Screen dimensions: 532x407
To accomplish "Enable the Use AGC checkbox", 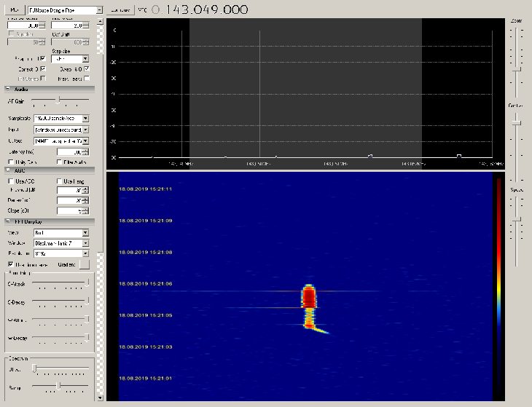I will tap(10, 181).
